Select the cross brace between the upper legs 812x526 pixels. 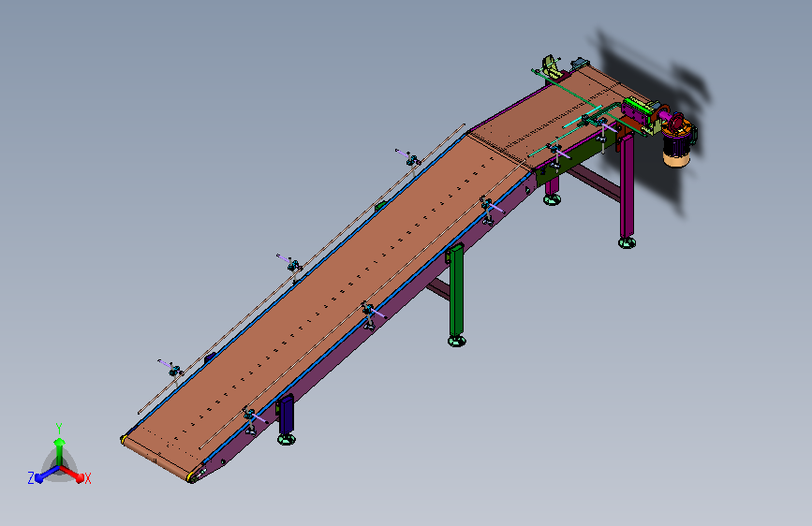pos(596,182)
